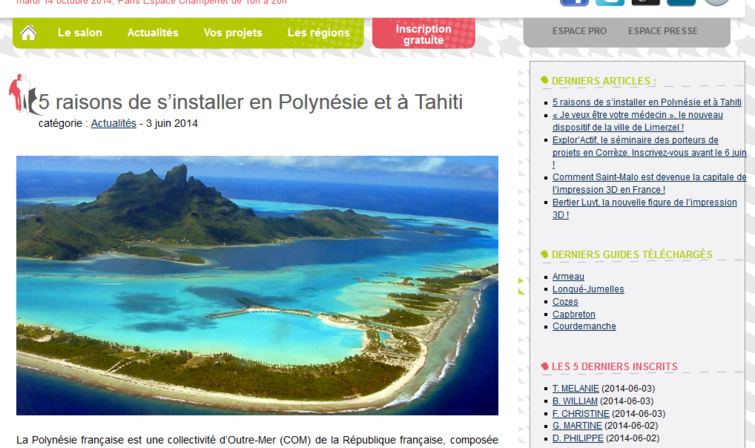Open T. MELANIE profile link

pyautogui.click(x=575, y=388)
